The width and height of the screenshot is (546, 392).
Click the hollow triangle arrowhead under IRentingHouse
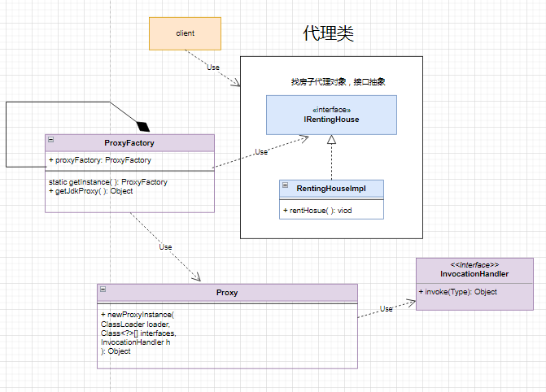(330, 141)
